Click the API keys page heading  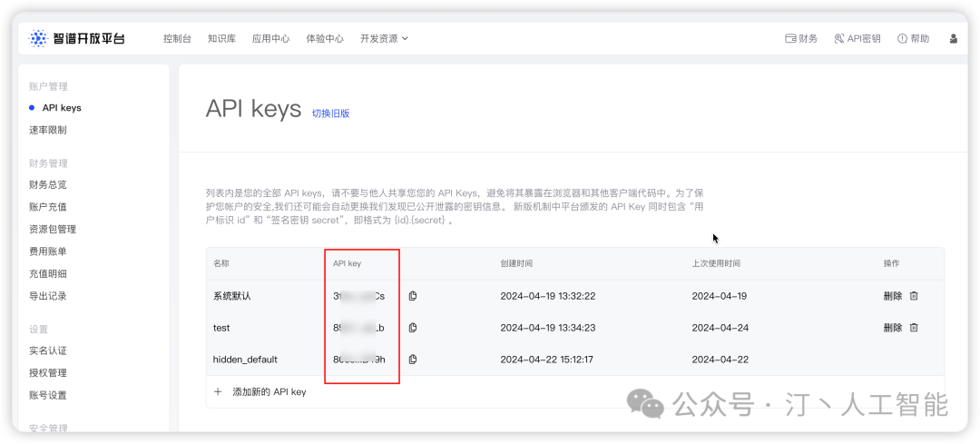pyautogui.click(x=254, y=110)
